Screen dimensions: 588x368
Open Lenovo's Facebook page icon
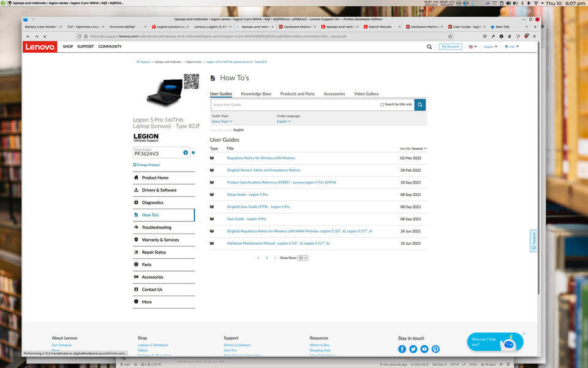[x=402, y=349]
